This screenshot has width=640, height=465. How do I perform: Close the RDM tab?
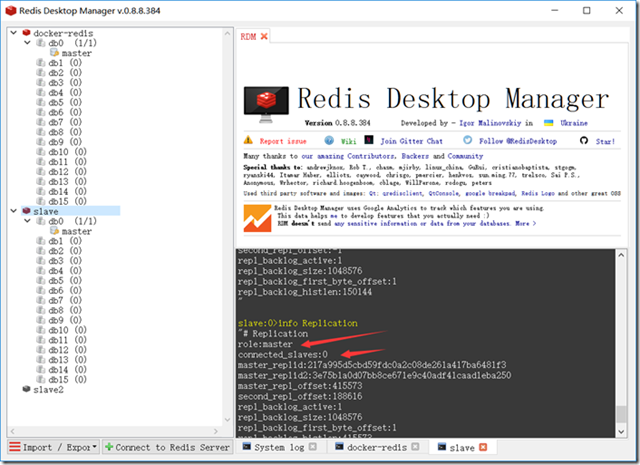[264, 36]
